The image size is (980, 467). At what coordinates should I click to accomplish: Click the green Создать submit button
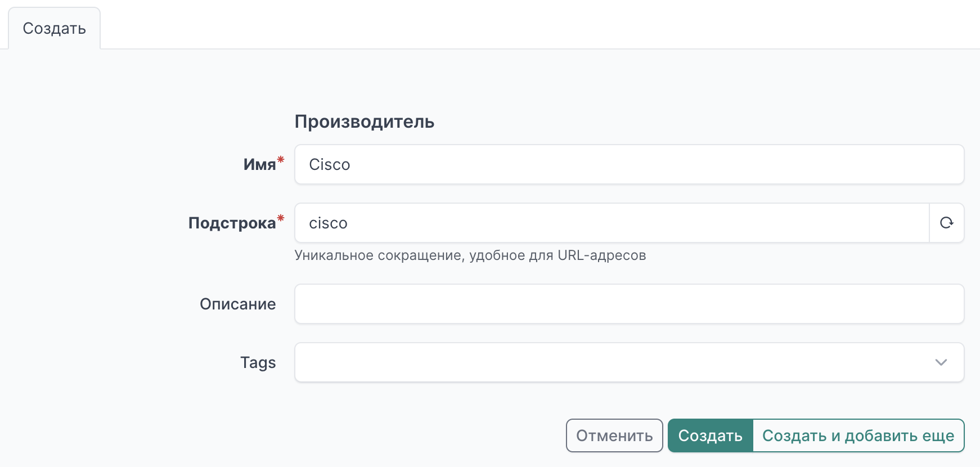[x=710, y=435]
